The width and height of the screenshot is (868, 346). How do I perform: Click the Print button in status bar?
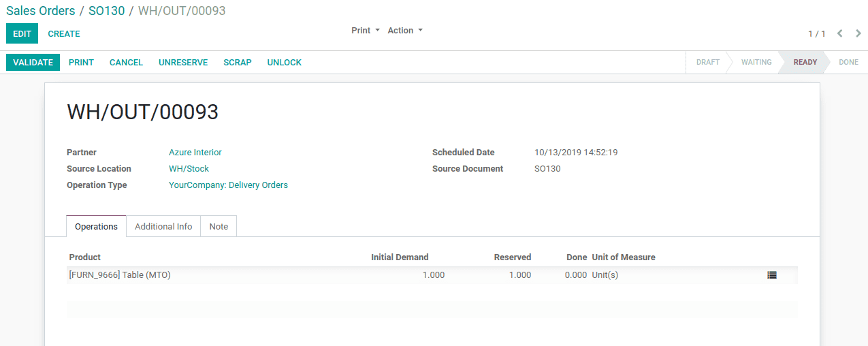coord(81,62)
